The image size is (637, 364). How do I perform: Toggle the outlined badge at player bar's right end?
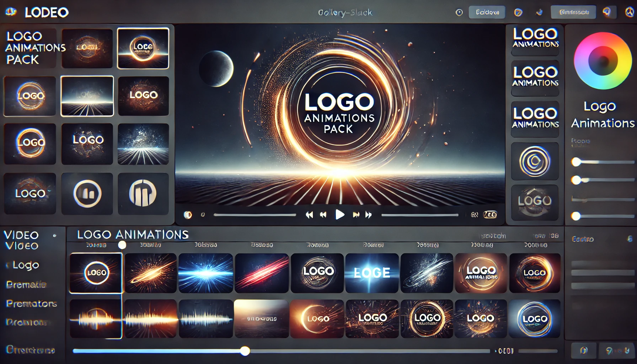tap(490, 215)
